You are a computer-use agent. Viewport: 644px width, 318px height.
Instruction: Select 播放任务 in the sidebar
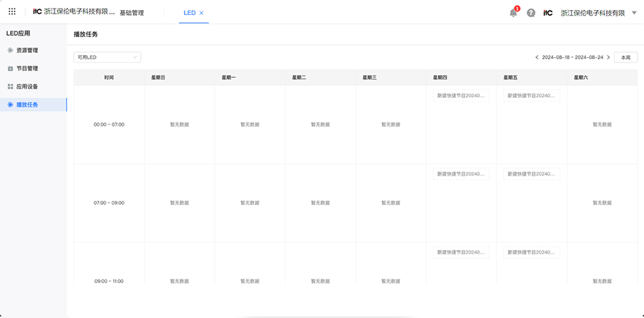click(33, 104)
